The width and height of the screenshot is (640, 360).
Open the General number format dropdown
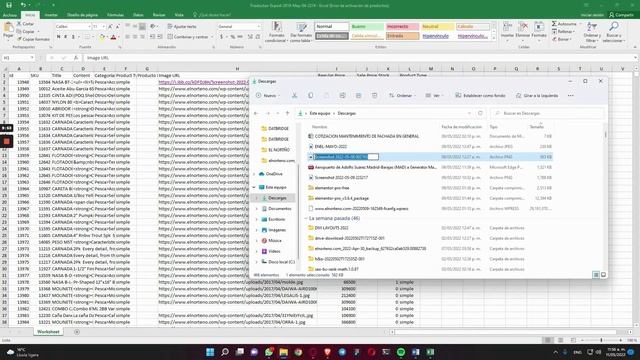point(258,27)
